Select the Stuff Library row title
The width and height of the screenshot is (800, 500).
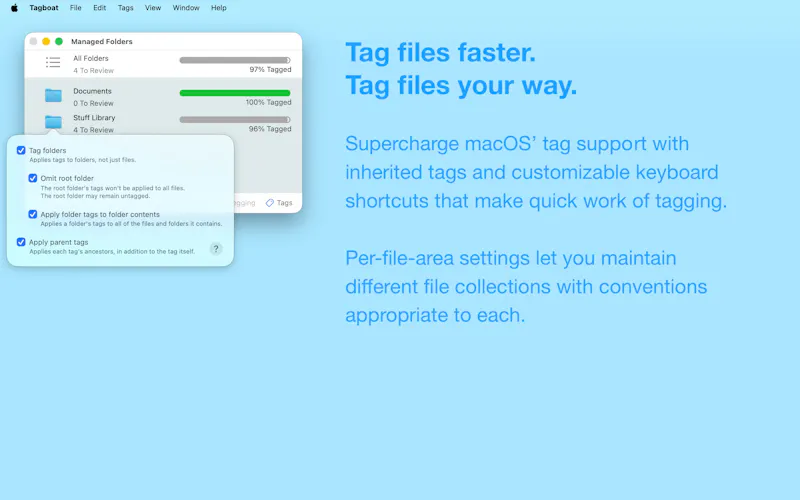pyautogui.click(x=94, y=117)
